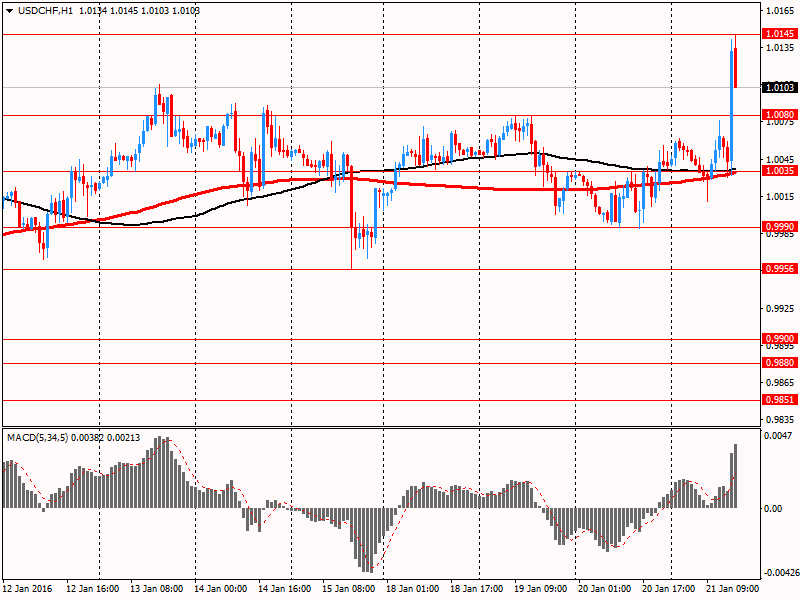Click the 13 Jan 08:00 time label
The image size is (800, 600).
[156, 590]
